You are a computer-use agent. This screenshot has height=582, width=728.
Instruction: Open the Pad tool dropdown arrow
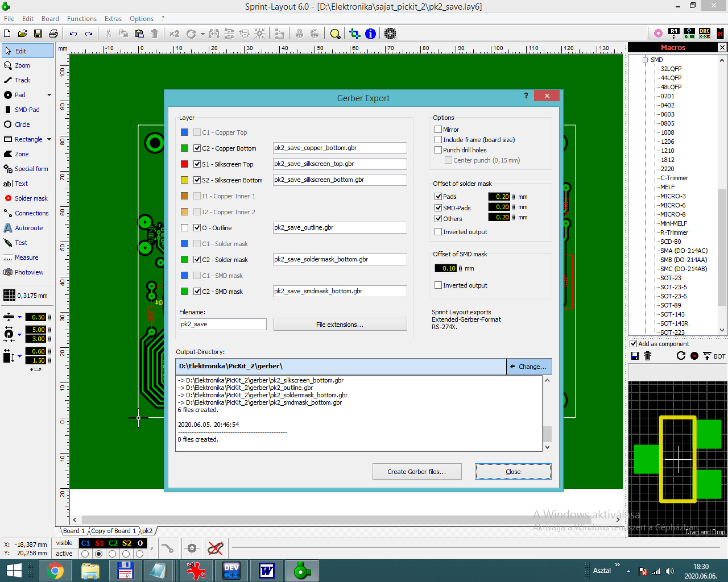(49, 95)
